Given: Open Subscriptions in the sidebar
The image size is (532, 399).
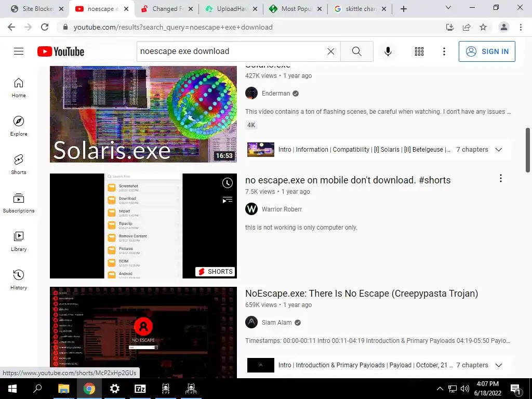Looking at the screenshot, I should (19, 203).
